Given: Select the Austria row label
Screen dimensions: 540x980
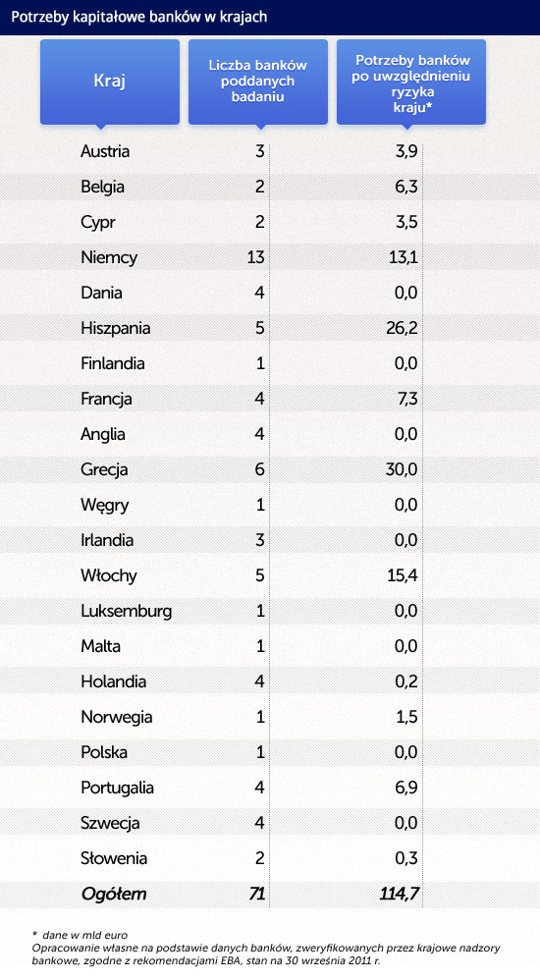Looking at the screenshot, I should [105, 151].
